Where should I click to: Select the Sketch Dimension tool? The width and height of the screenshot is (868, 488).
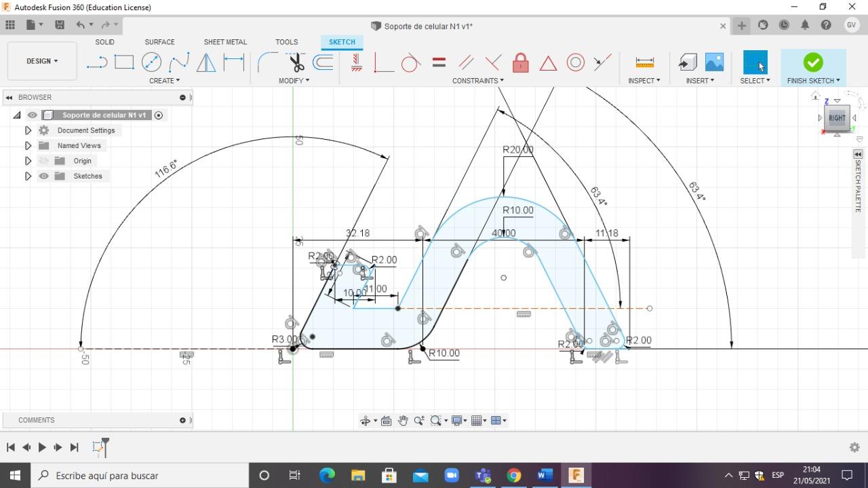pyautogui.click(x=234, y=62)
